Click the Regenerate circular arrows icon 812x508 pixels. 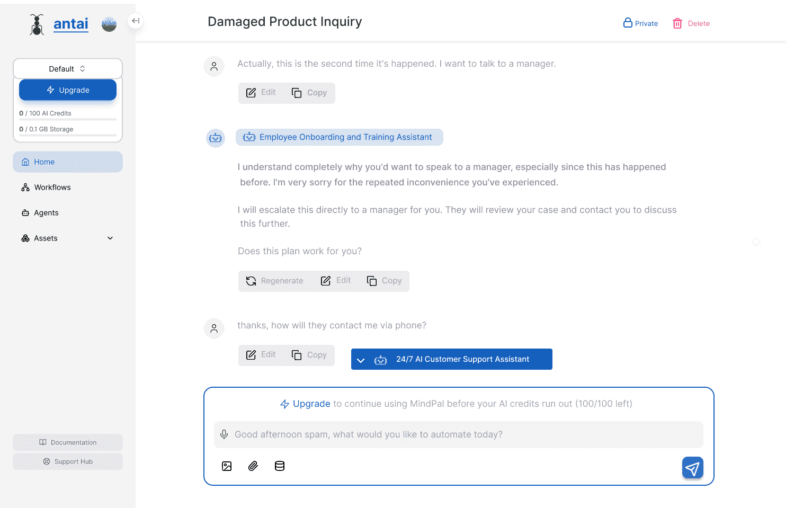pos(251,281)
